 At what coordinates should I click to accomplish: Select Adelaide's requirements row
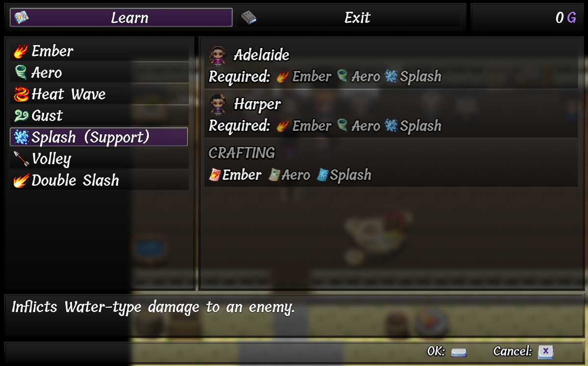pos(391,65)
